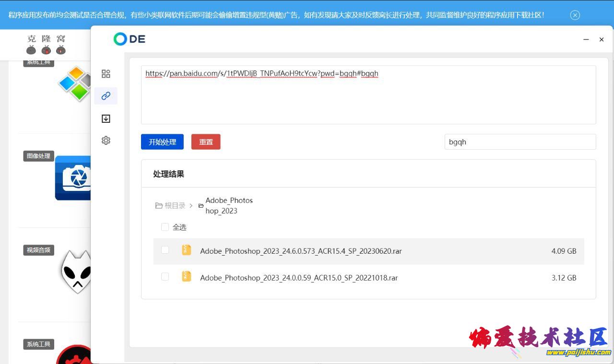Click the rar icon for 24.6.0.573 file
614x364 pixels.
(x=187, y=250)
